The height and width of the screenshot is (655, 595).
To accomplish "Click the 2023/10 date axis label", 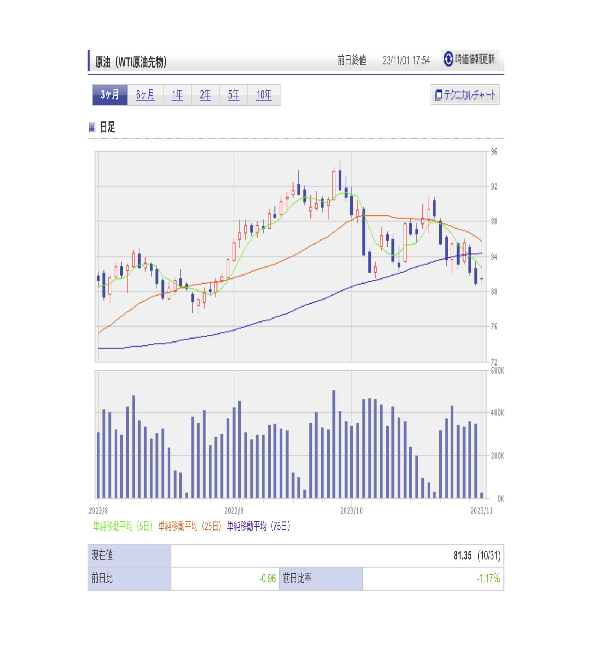I will point(351,511).
